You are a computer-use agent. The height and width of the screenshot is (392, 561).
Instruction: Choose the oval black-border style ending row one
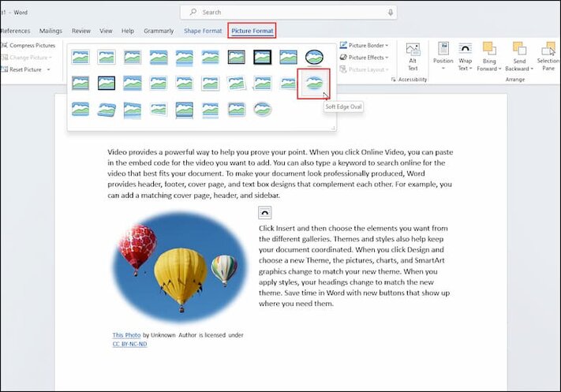[314, 57]
